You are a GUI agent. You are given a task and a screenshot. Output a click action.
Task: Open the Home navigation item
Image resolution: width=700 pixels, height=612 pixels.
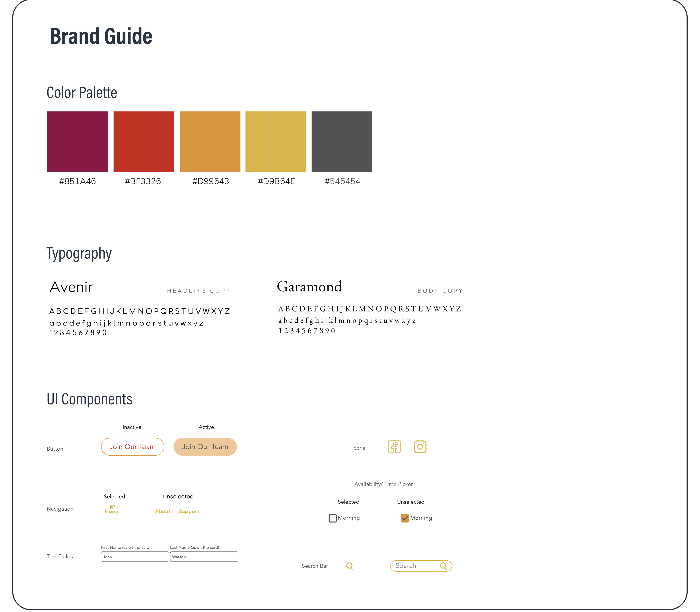point(112,511)
